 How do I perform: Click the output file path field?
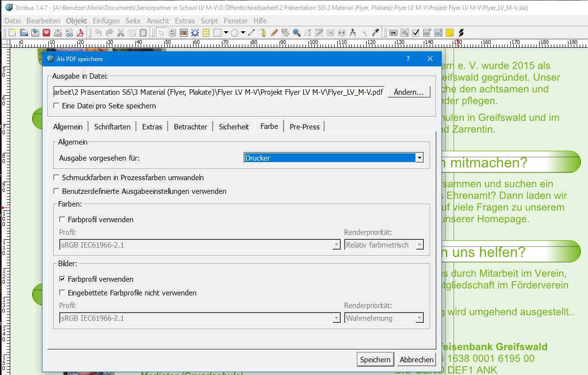pos(218,92)
